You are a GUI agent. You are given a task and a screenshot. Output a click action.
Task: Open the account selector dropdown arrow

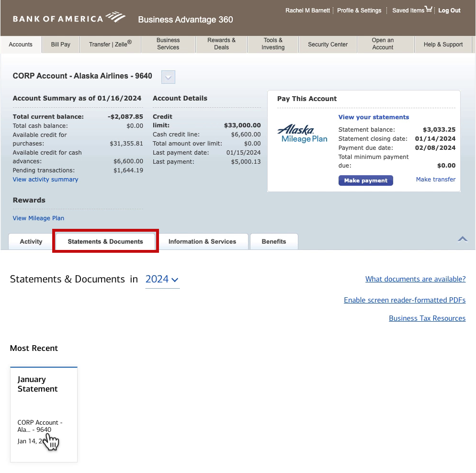coord(168,77)
